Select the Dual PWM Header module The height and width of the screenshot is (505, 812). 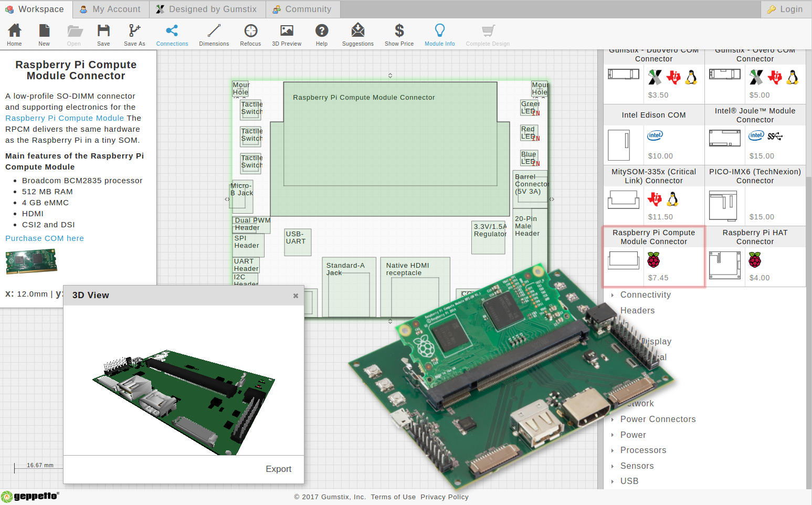[251, 225]
